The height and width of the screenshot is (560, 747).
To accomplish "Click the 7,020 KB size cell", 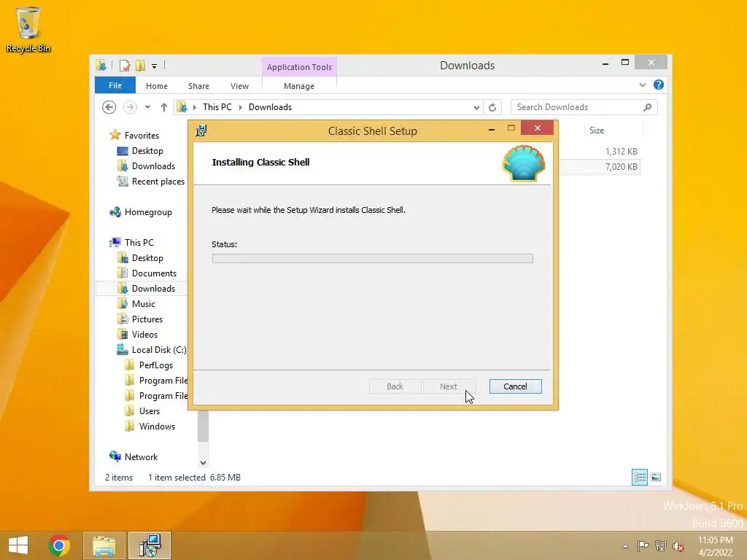I will pyautogui.click(x=622, y=167).
